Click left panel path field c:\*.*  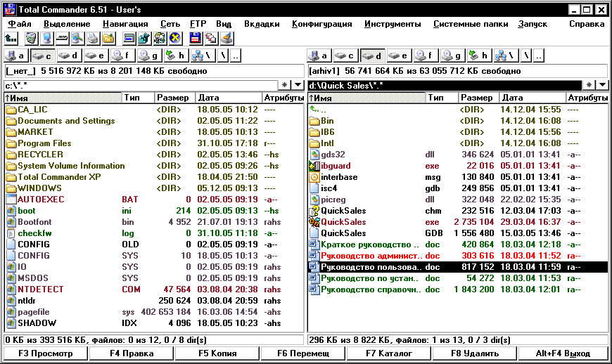[x=141, y=85]
